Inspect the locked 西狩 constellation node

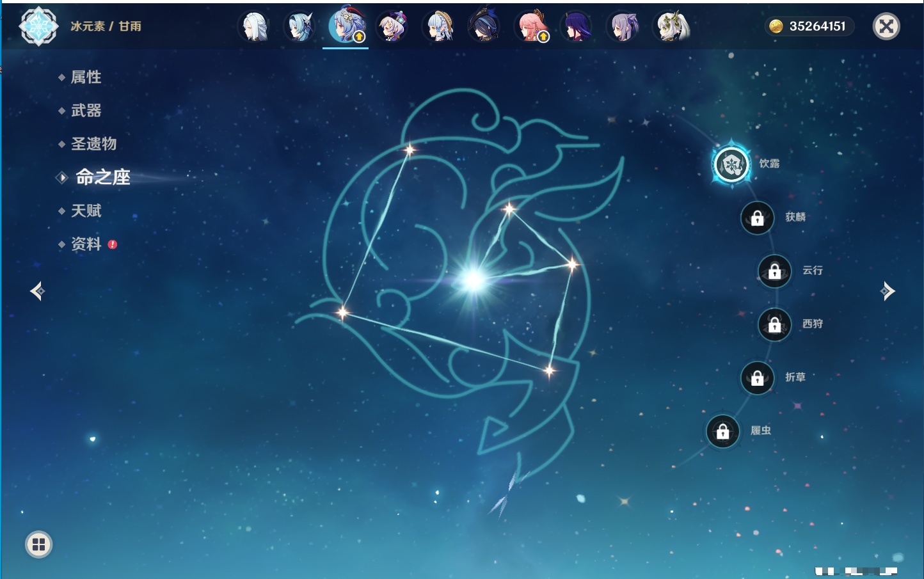point(775,324)
